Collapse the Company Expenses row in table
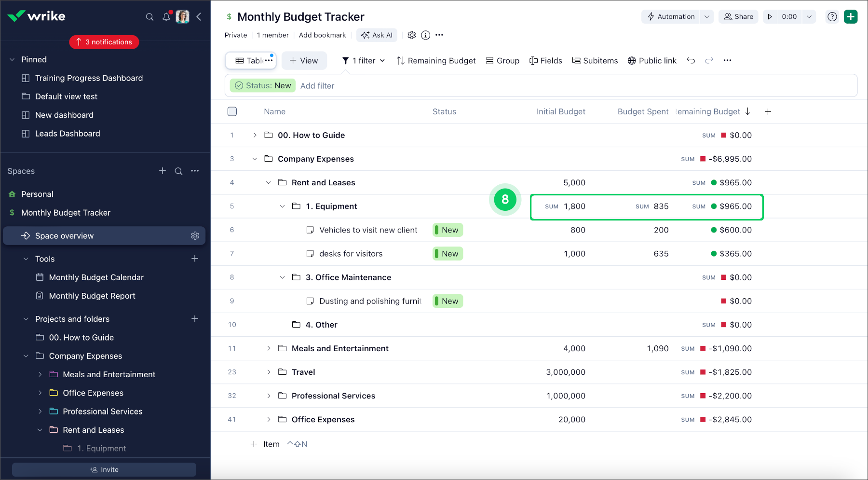Image resolution: width=868 pixels, height=480 pixels. [255, 159]
